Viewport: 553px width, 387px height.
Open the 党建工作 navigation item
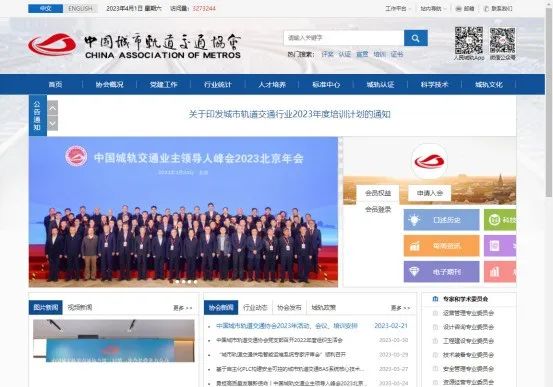[164, 85]
